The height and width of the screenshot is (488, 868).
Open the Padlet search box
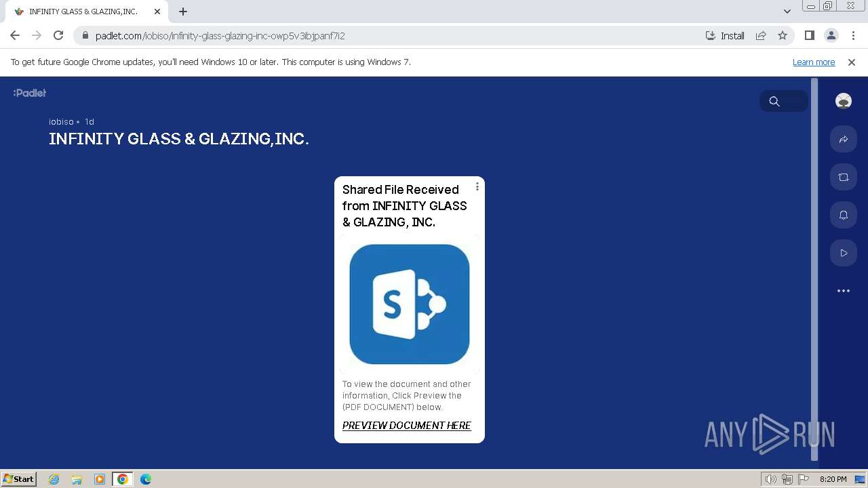tap(784, 101)
